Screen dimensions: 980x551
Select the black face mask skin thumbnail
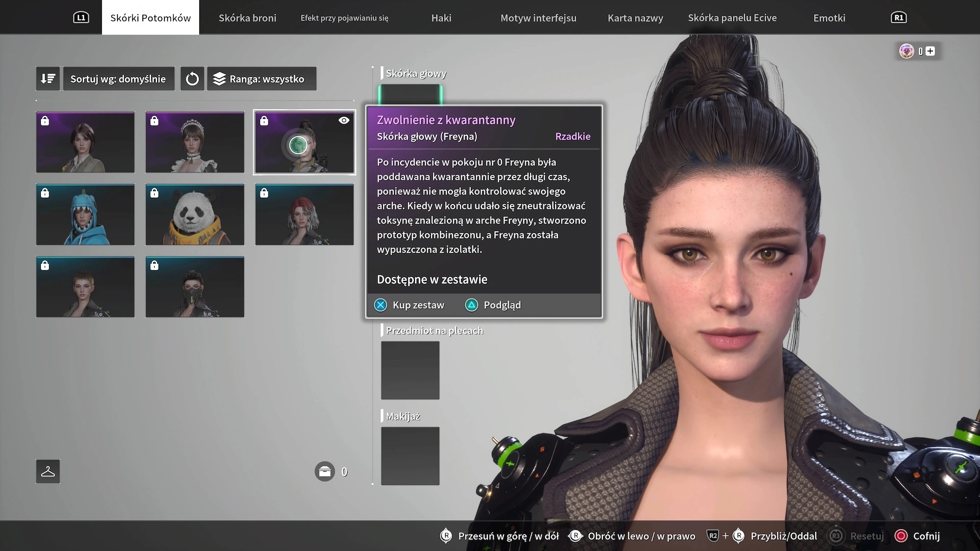(x=195, y=287)
